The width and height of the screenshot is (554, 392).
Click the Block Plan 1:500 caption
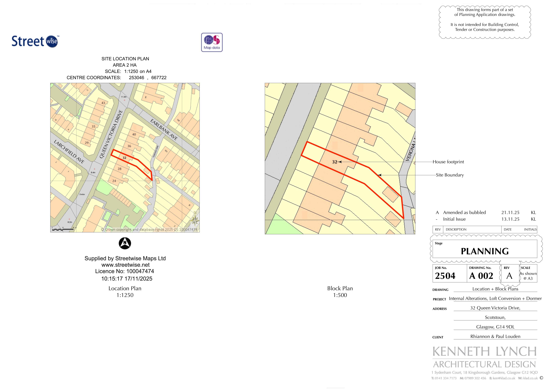(340, 292)
